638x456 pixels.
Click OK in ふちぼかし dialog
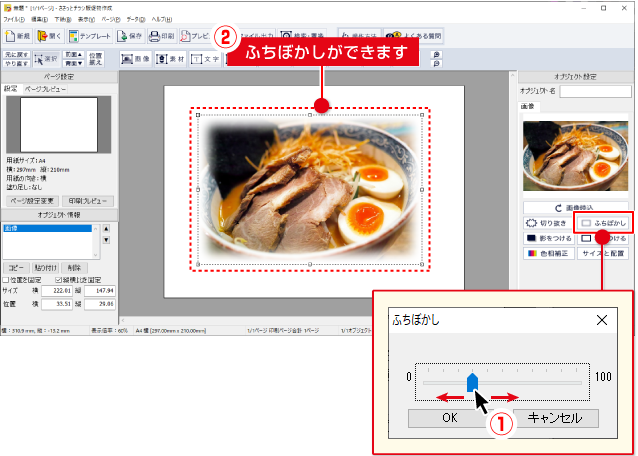click(x=450, y=418)
